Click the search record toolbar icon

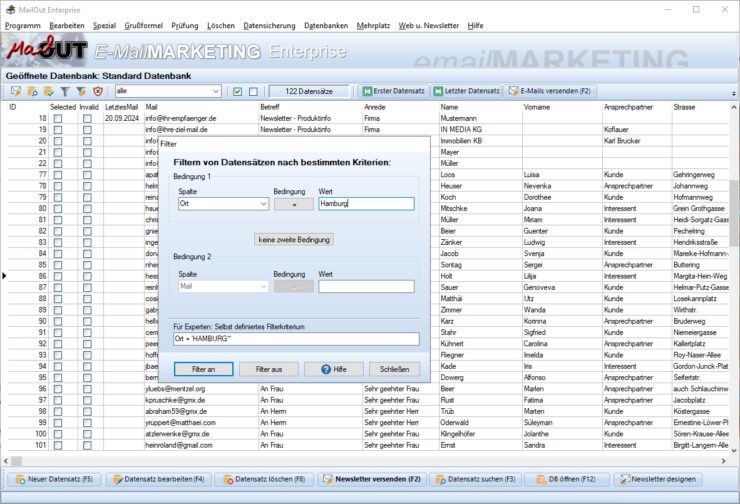click(32, 91)
